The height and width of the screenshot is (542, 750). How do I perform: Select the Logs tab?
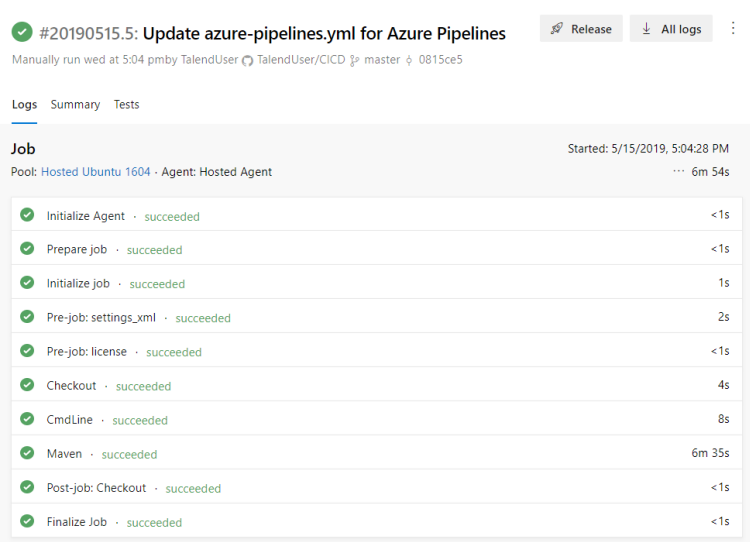click(x=24, y=105)
